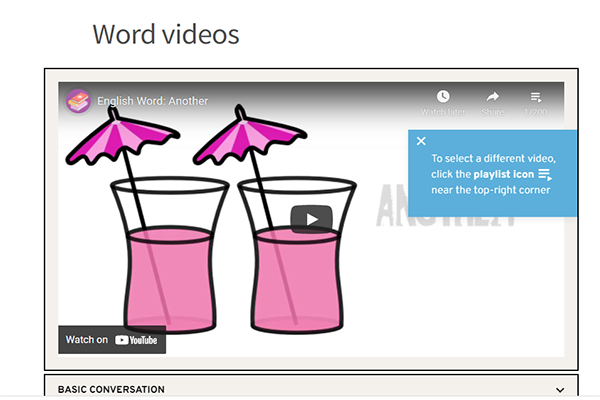Click the 1/200 playlist counter text

coord(537,113)
